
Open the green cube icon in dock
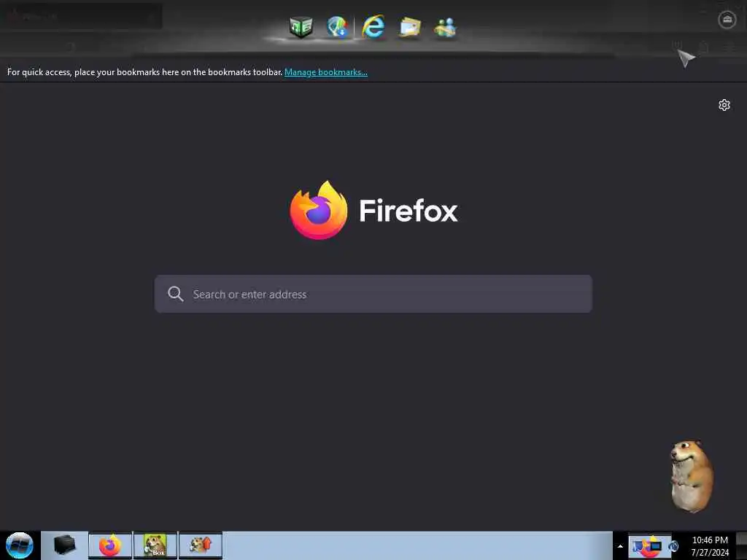pos(301,27)
